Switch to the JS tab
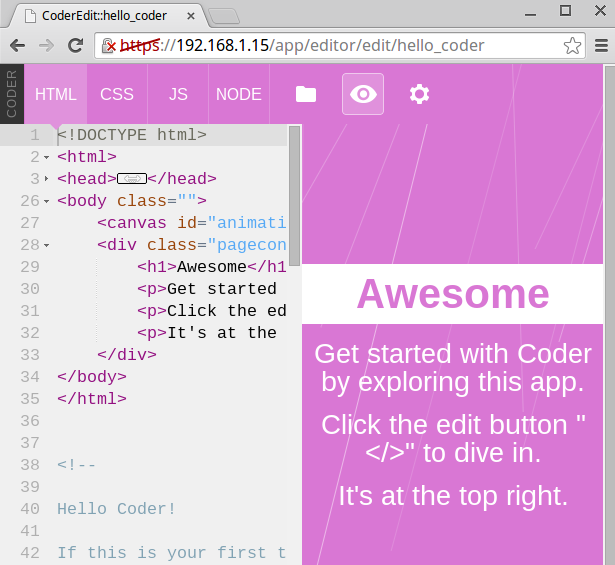The image size is (615, 565). point(178,94)
